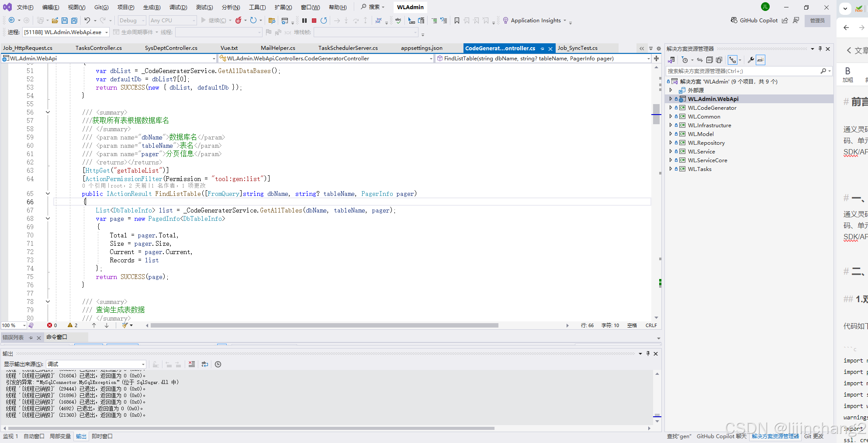The width and height of the screenshot is (868, 443).
Task: Select WL.Repository project in tree
Action: [706, 143]
